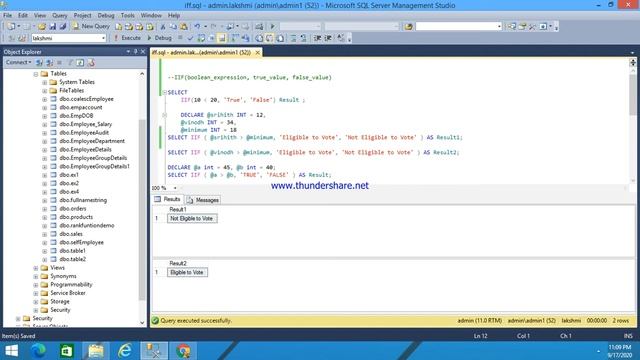Click the New Query button
Screen dimensions: 640x360
pyautogui.click(x=91, y=26)
